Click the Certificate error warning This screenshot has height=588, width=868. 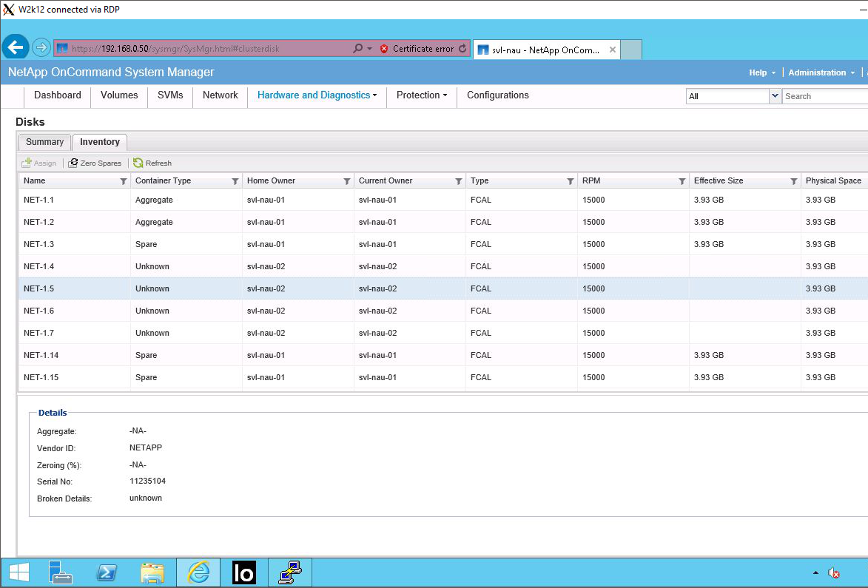(417, 49)
